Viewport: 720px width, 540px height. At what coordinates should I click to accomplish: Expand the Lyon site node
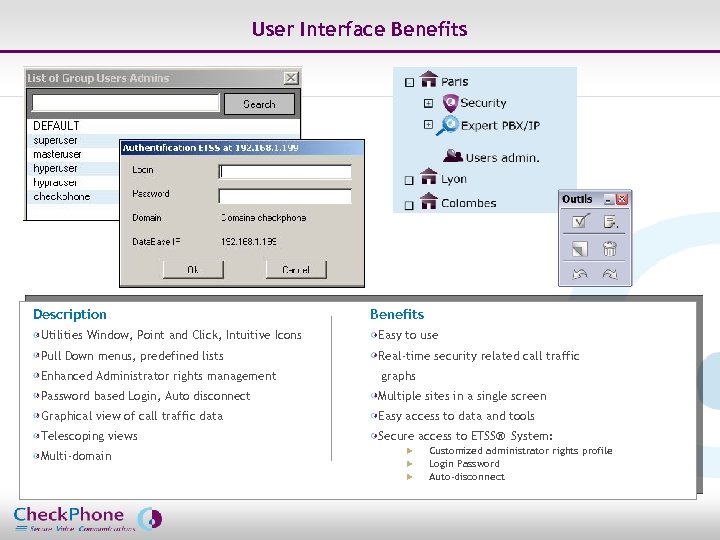pyautogui.click(x=409, y=180)
